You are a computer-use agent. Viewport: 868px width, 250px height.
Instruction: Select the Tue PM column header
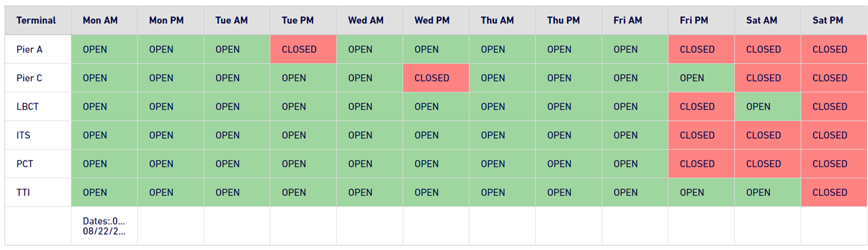tap(304, 20)
